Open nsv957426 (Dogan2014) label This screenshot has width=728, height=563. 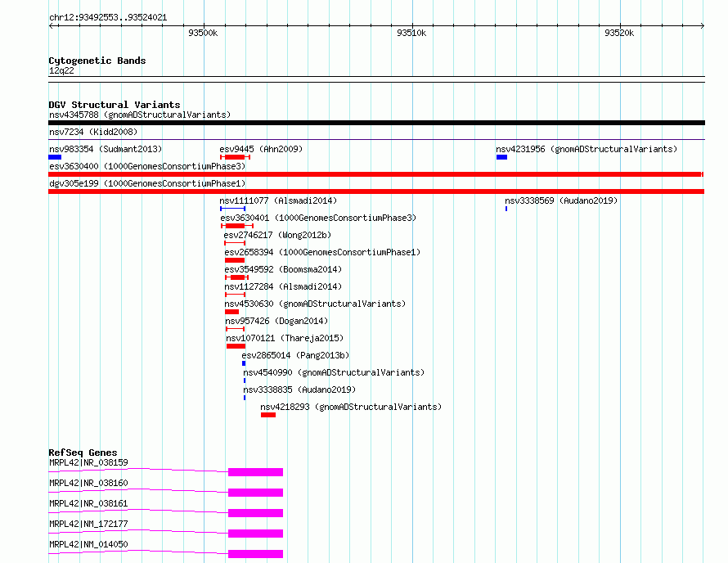coord(276,321)
